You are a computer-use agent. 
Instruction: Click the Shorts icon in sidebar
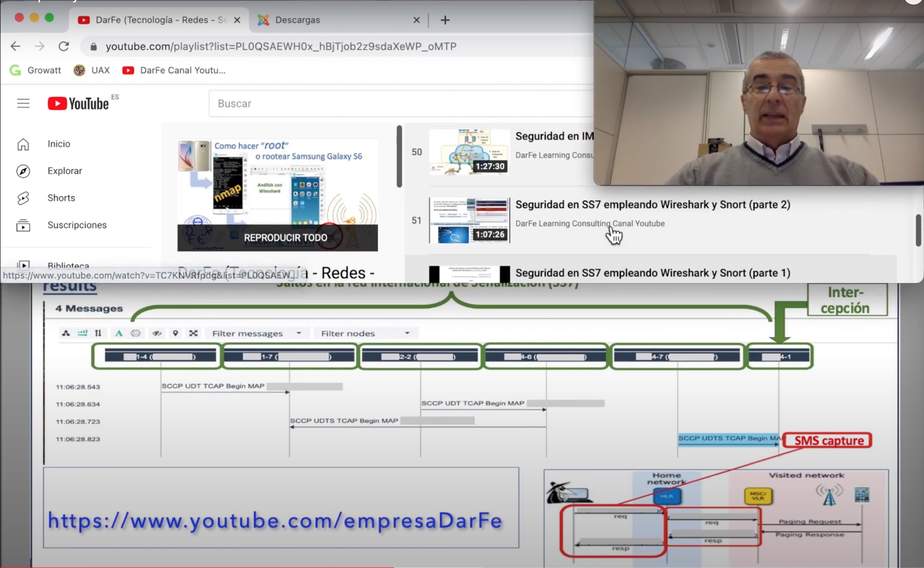[23, 198]
